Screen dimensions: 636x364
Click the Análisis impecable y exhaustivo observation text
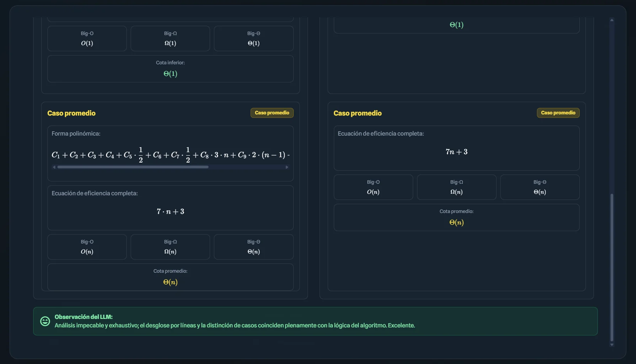tap(235, 325)
